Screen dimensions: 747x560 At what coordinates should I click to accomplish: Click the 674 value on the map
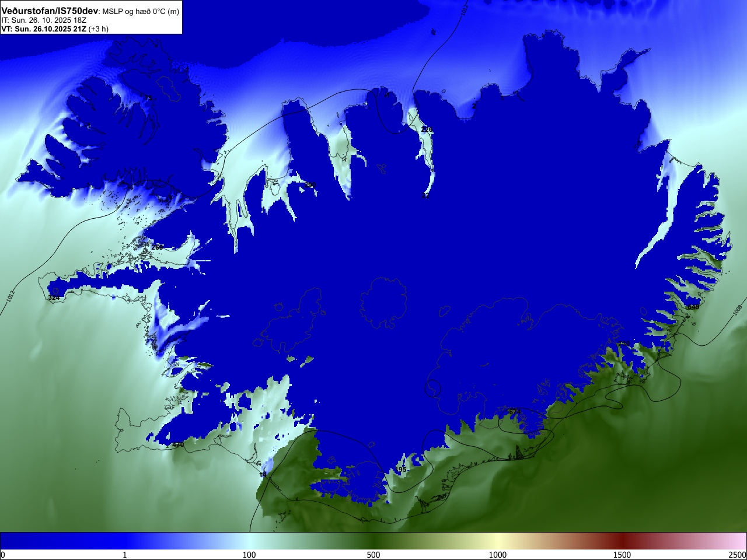coord(514,412)
